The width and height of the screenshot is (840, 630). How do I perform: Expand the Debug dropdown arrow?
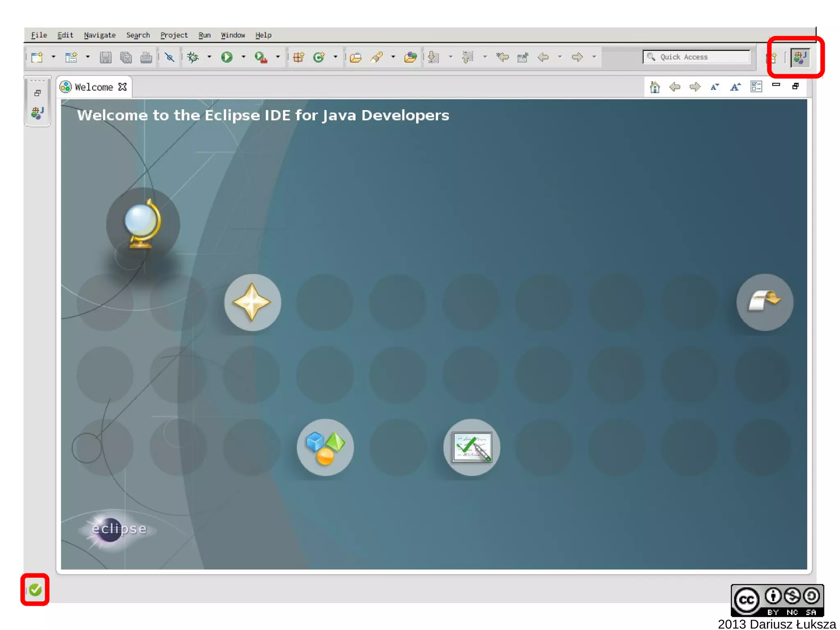209,57
